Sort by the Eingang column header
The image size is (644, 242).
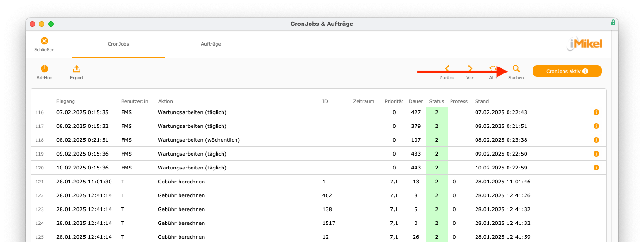point(66,101)
